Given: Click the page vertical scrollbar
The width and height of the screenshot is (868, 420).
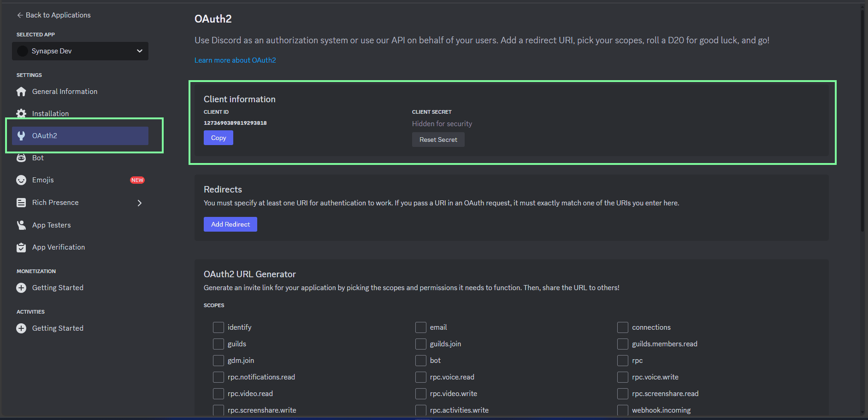Looking at the screenshot, I should [862, 120].
